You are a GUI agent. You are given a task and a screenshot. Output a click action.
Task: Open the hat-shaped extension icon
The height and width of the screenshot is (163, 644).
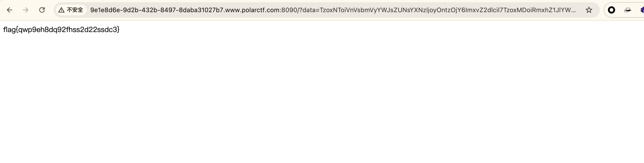coord(628,10)
